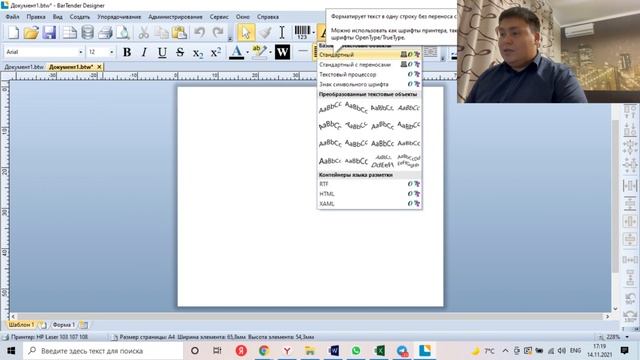The height and width of the screenshot is (360, 640).
Task: Open WhatsApp from the taskbar
Action: 356,351
